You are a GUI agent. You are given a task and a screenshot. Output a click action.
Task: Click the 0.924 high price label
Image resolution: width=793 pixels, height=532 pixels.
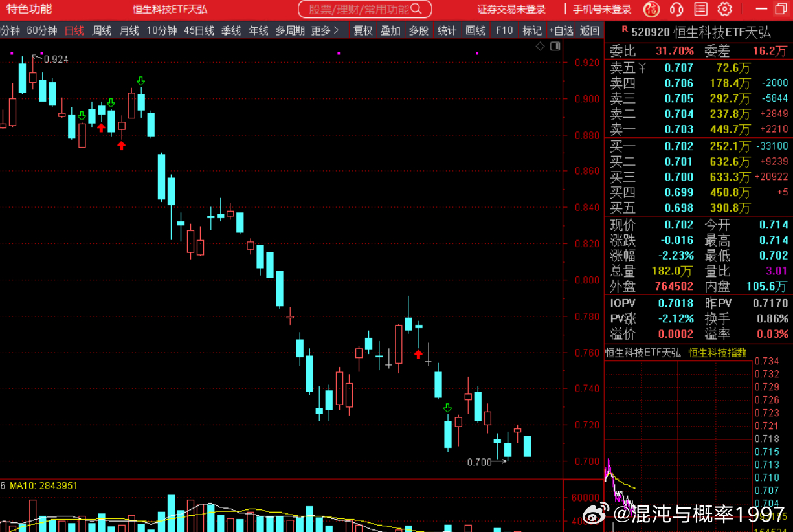click(56, 59)
